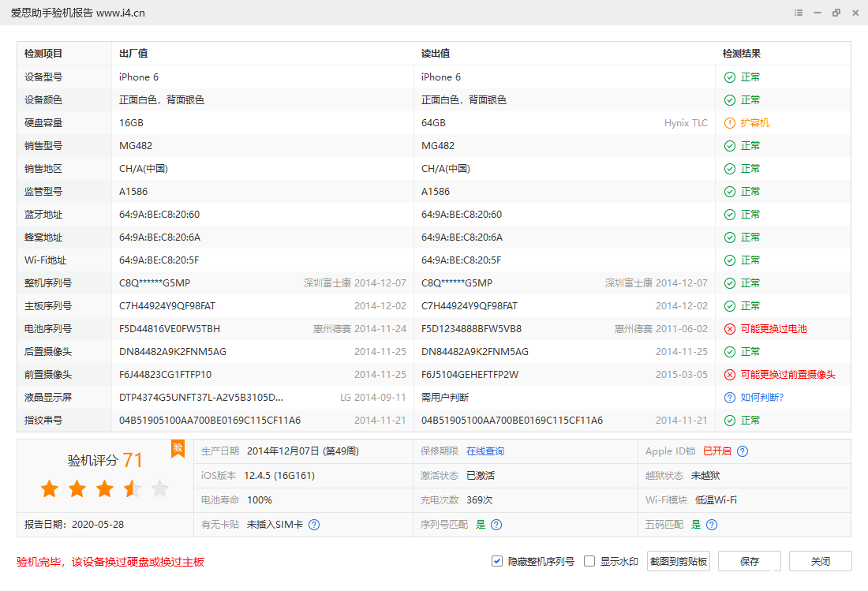Click the green check icon in 设备颜色 row
Screen dimensions: 868x591
pyautogui.click(x=730, y=100)
